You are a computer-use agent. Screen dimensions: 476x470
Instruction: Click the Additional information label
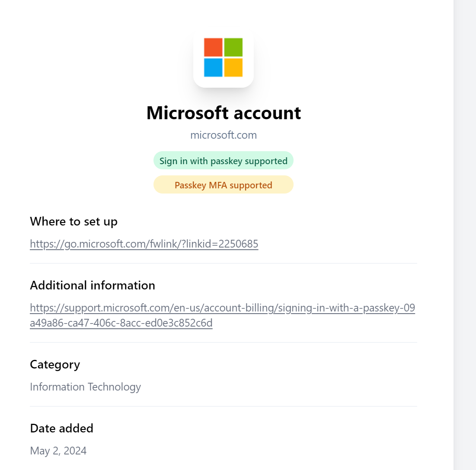pos(93,286)
